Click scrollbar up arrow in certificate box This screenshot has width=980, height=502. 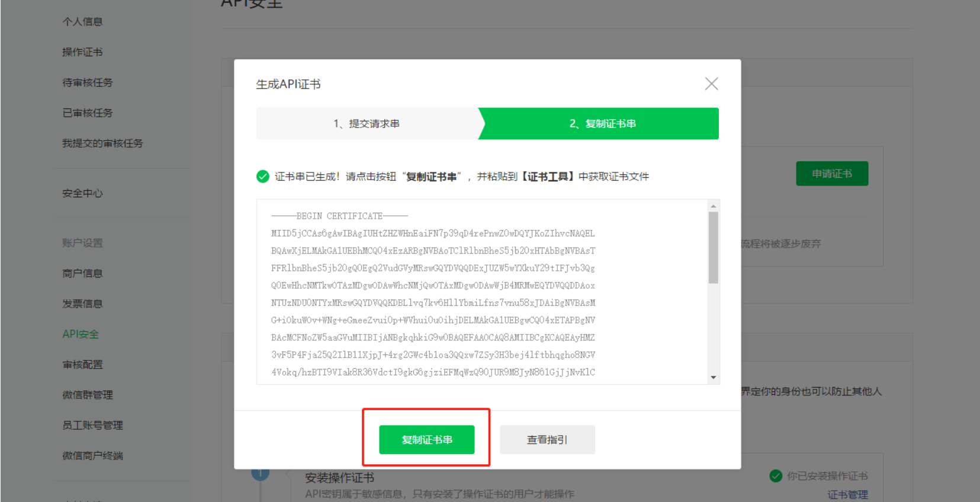(x=714, y=206)
